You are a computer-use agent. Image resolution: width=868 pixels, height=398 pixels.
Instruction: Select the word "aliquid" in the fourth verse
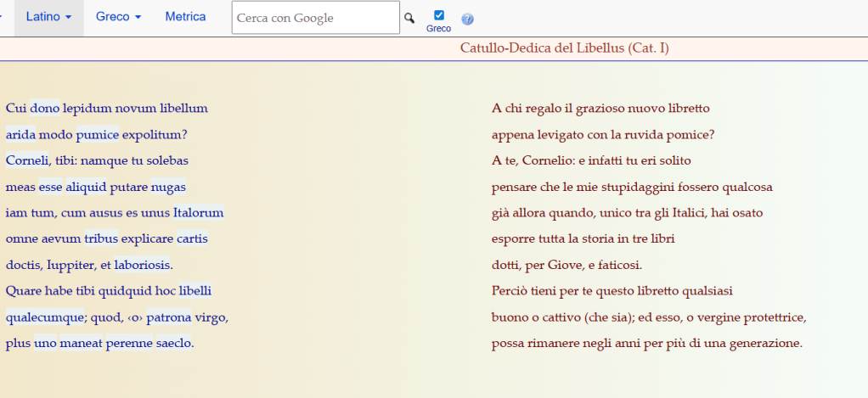85,188
